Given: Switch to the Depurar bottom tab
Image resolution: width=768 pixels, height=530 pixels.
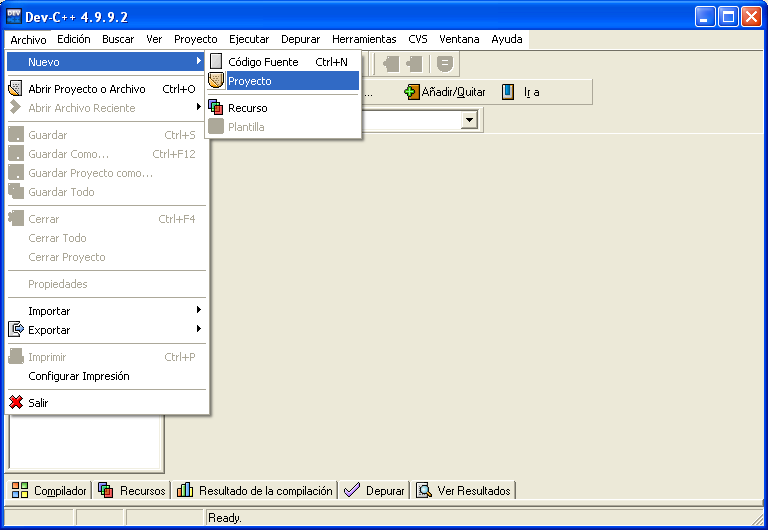Looking at the screenshot, I should [x=374, y=490].
